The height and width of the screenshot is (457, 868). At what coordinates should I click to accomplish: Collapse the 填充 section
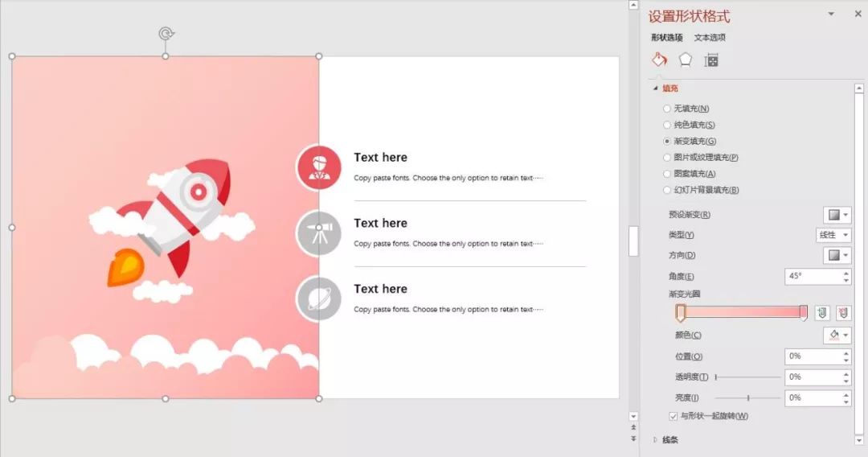[656, 88]
